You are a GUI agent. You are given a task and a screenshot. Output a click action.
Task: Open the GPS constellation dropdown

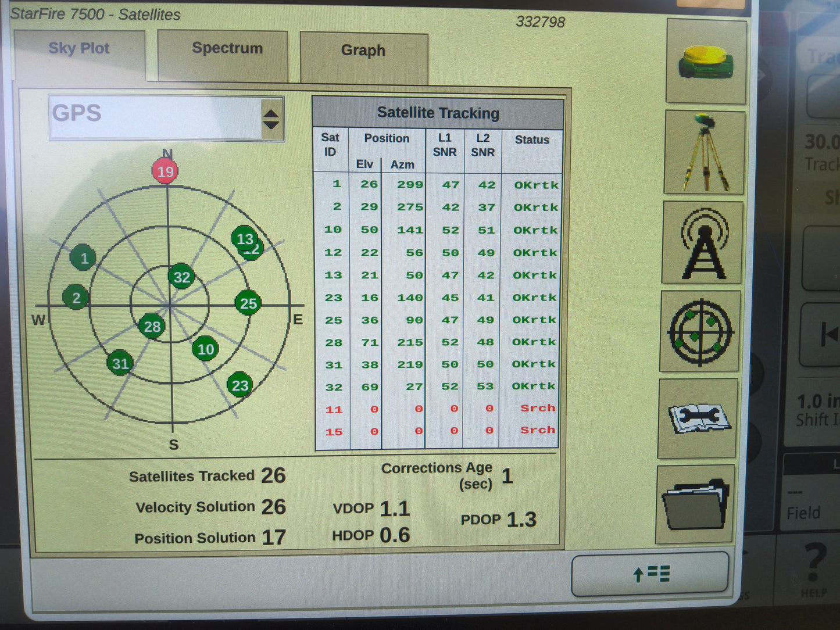point(166,118)
